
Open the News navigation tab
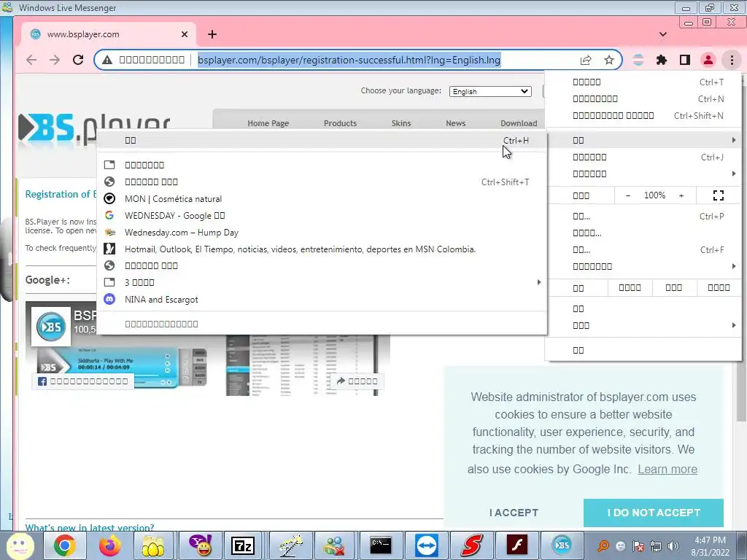pos(456,123)
